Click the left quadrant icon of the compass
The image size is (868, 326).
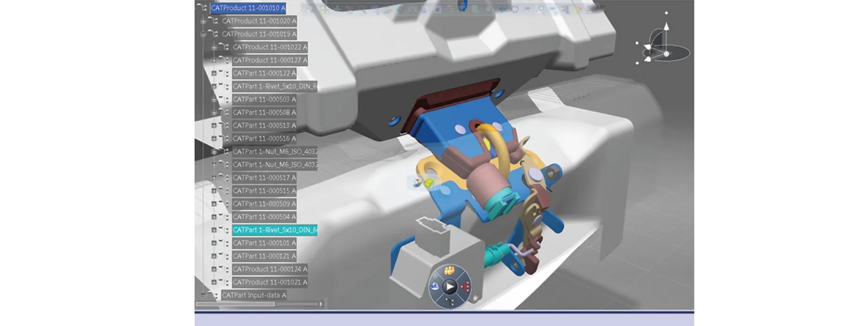[x=435, y=286]
